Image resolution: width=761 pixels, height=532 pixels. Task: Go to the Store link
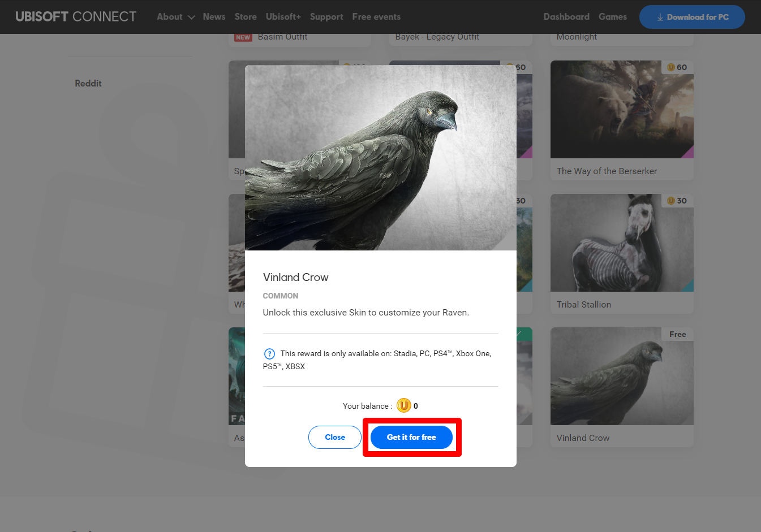246,17
